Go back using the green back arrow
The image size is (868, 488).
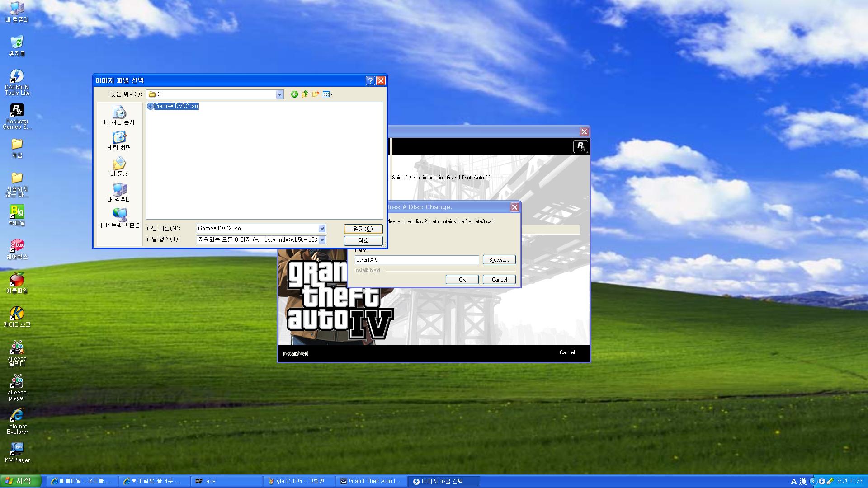click(x=294, y=94)
